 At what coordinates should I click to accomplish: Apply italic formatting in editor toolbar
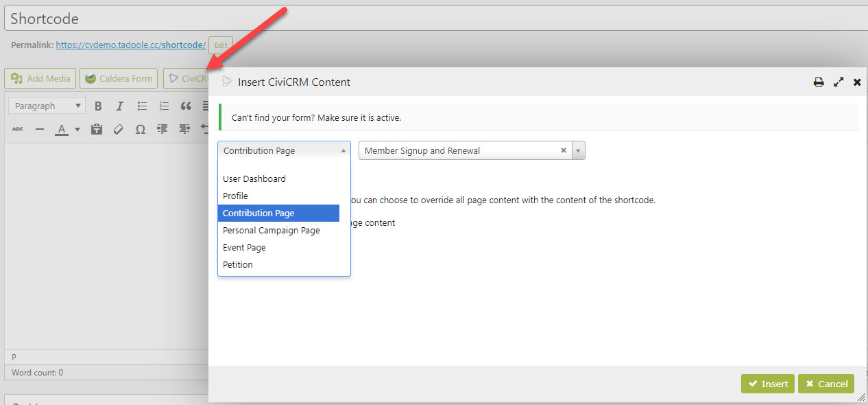[x=120, y=106]
